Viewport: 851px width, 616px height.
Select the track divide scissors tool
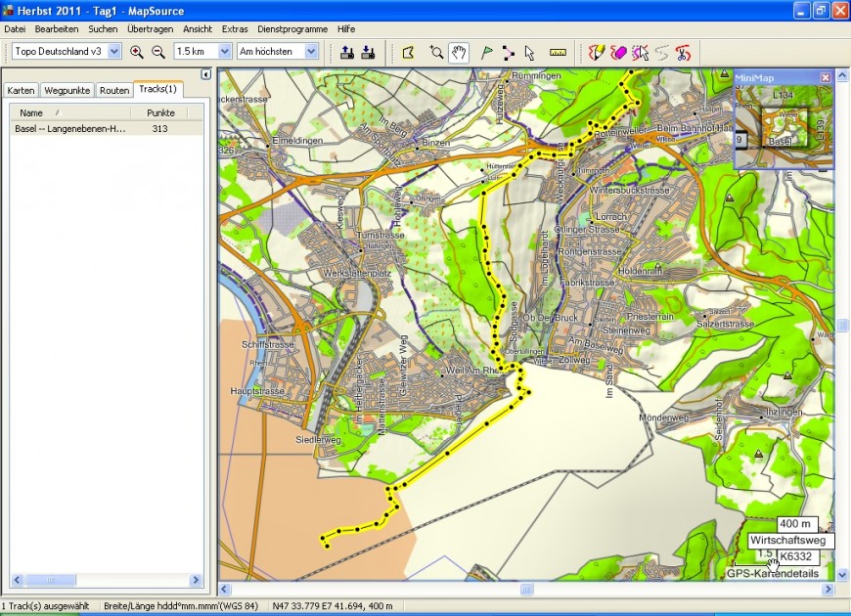pos(684,52)
